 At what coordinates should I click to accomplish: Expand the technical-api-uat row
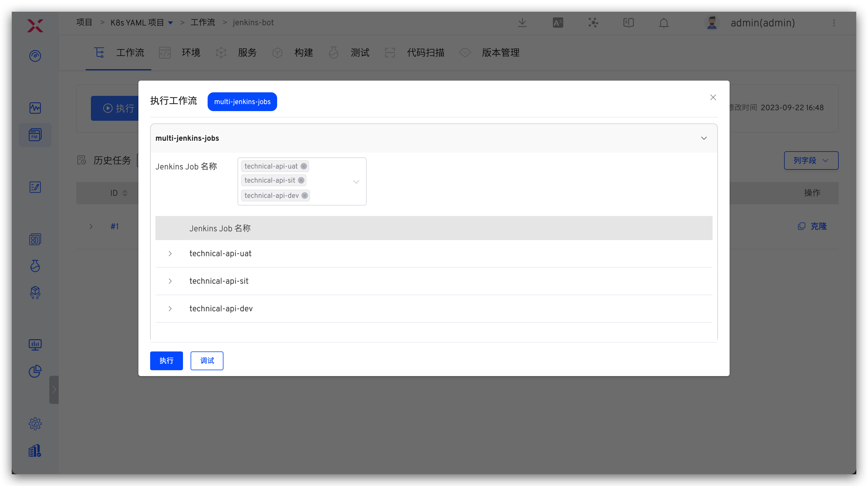170,254
